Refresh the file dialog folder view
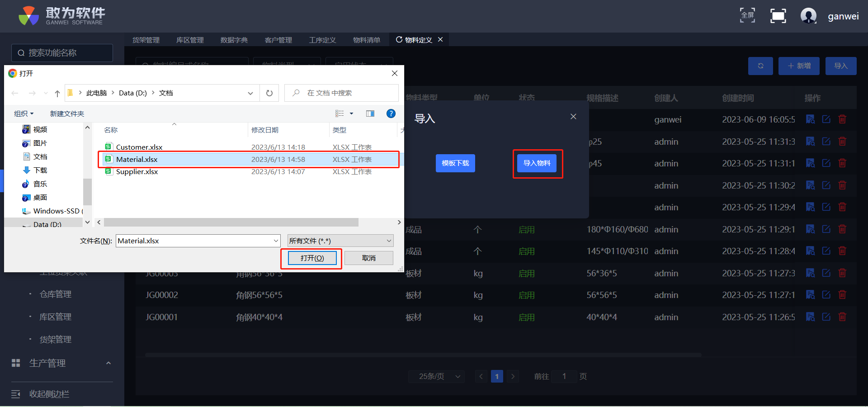 [x=269, y=93]
